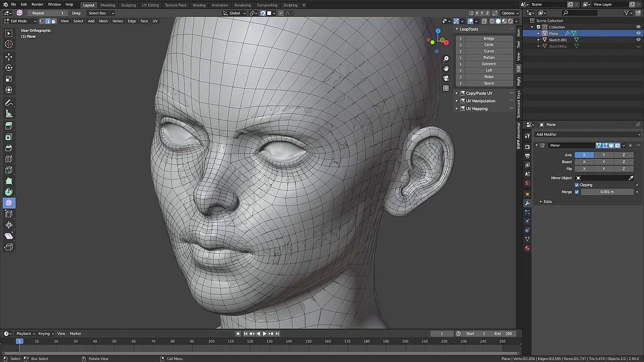Disable the Merge checkbox
644x362 pixels.
pos(577,192)
